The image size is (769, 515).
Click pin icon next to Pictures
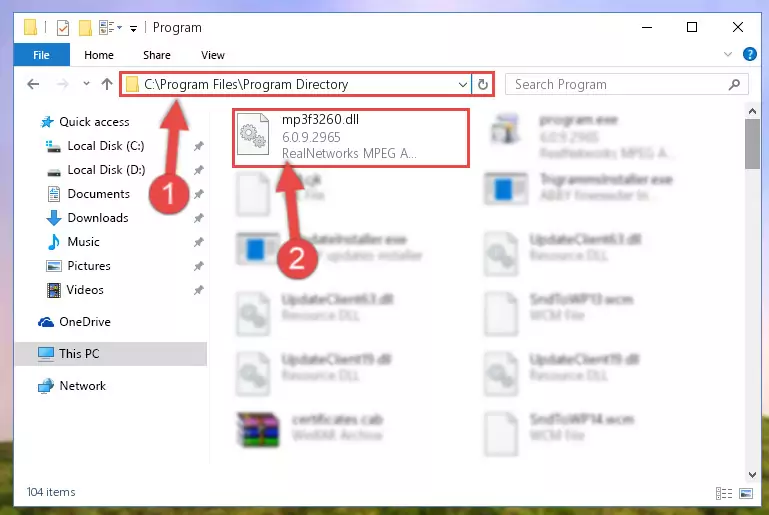[x=199, y=266]
